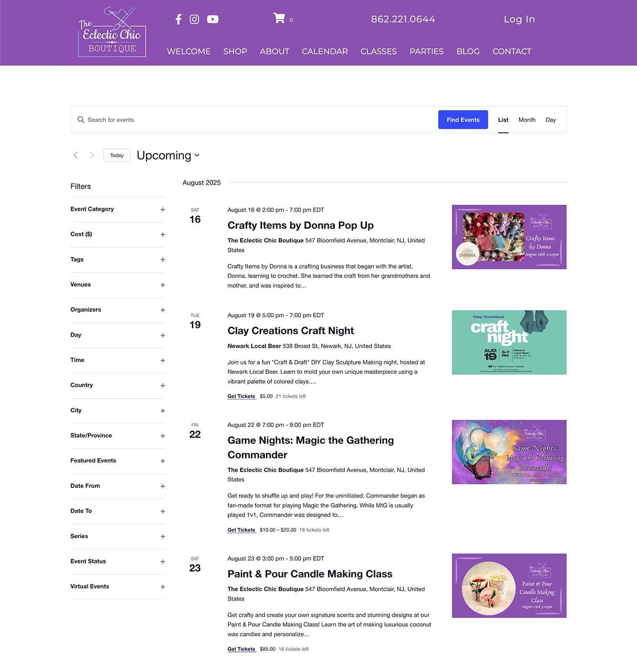Expand the Cost ($) filter
Viewport: 637px width, 672px height.
coord(162,235)
